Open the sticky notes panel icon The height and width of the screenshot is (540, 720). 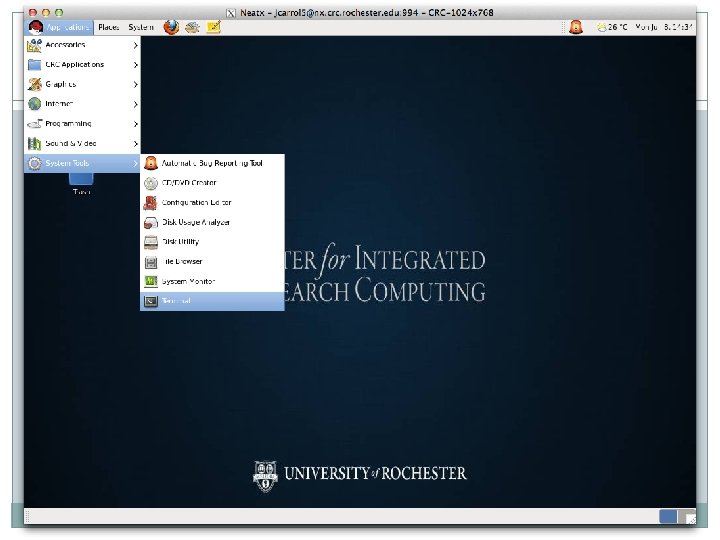coord(214,27)
